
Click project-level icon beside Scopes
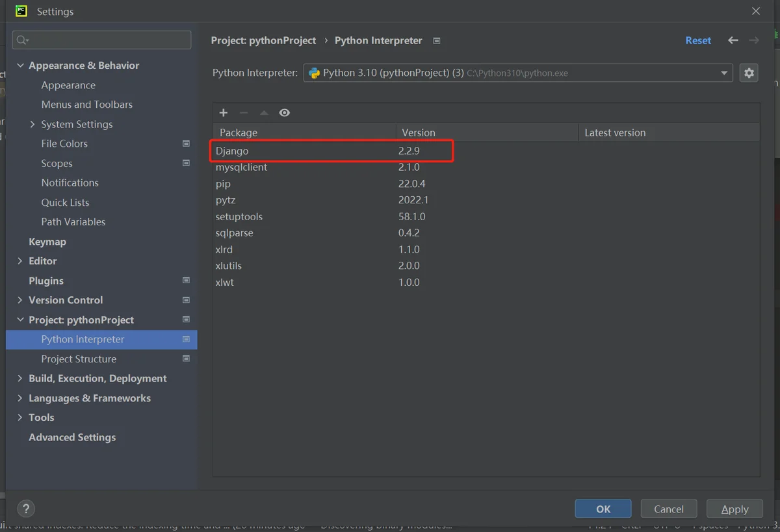pyautogui.click(x=186, y=163)
